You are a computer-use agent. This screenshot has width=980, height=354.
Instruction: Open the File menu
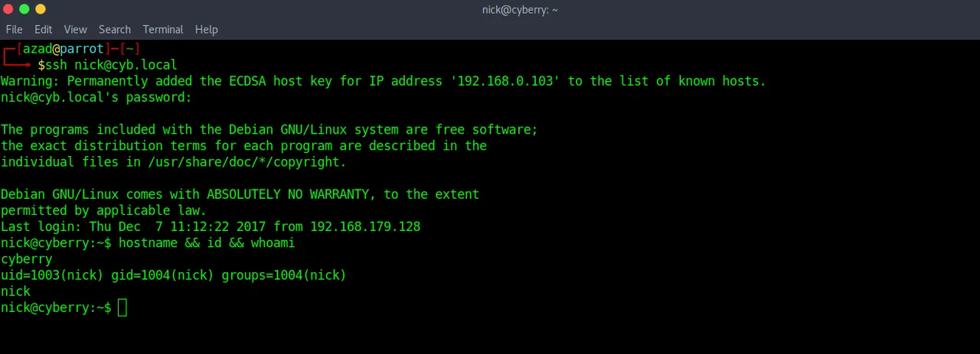coord(14,29)
